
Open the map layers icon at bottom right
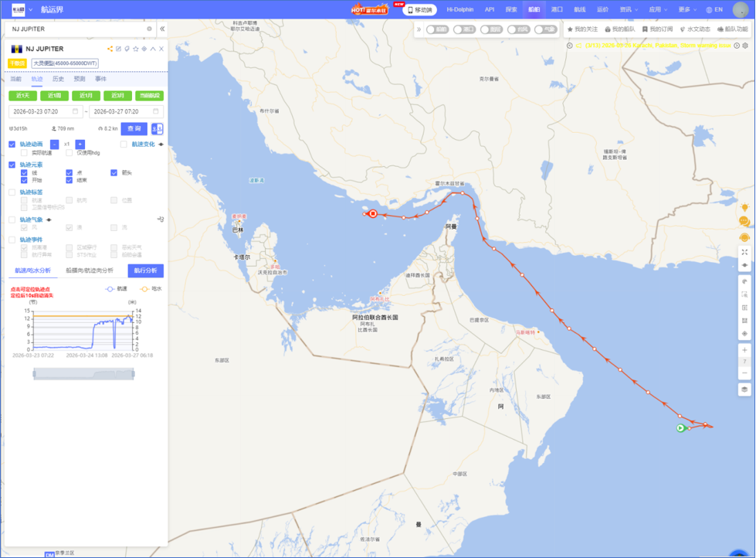point(744,390)
